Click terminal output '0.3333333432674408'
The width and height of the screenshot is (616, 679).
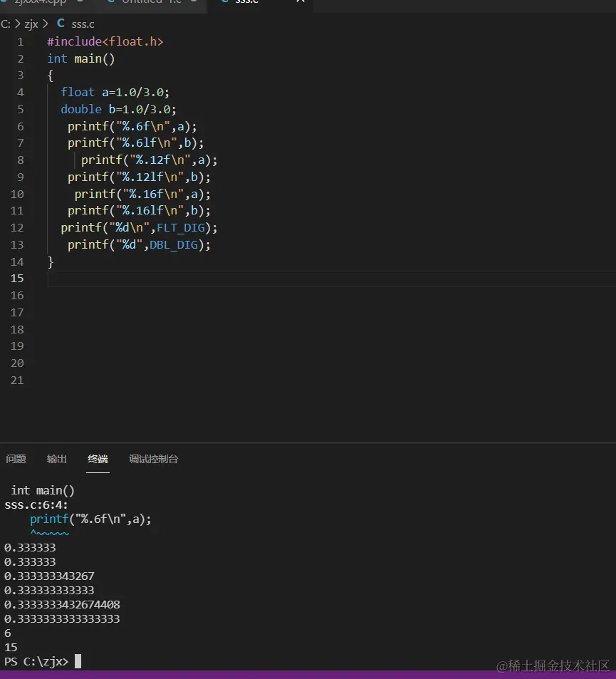(62, 604)
